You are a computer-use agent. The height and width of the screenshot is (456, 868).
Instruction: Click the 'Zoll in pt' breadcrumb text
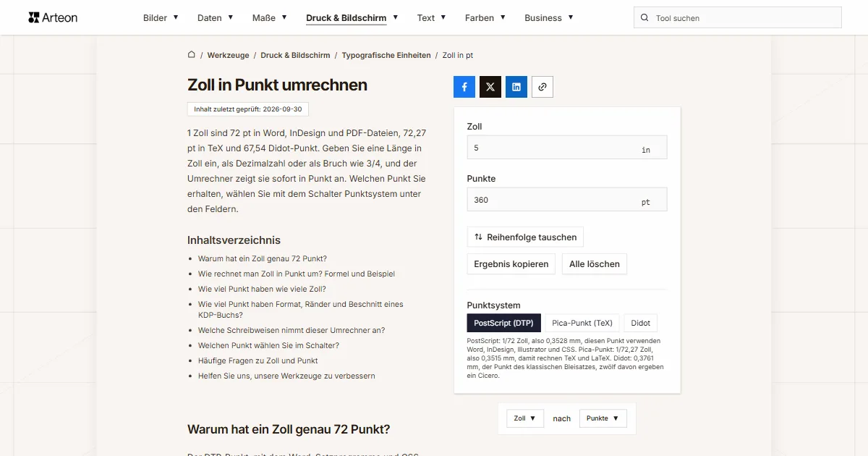[x=458, y=55]
